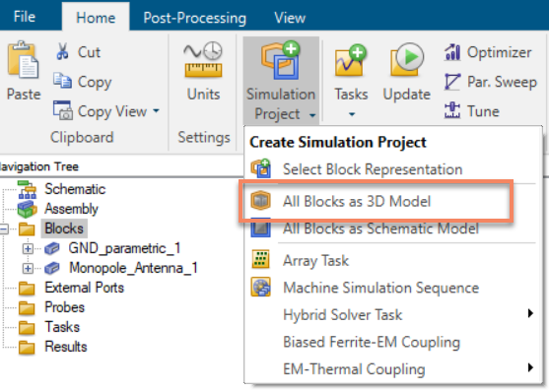Select the Tune tool
The height and width of the screenshot is (392, 549).
(x=471, y=111)
